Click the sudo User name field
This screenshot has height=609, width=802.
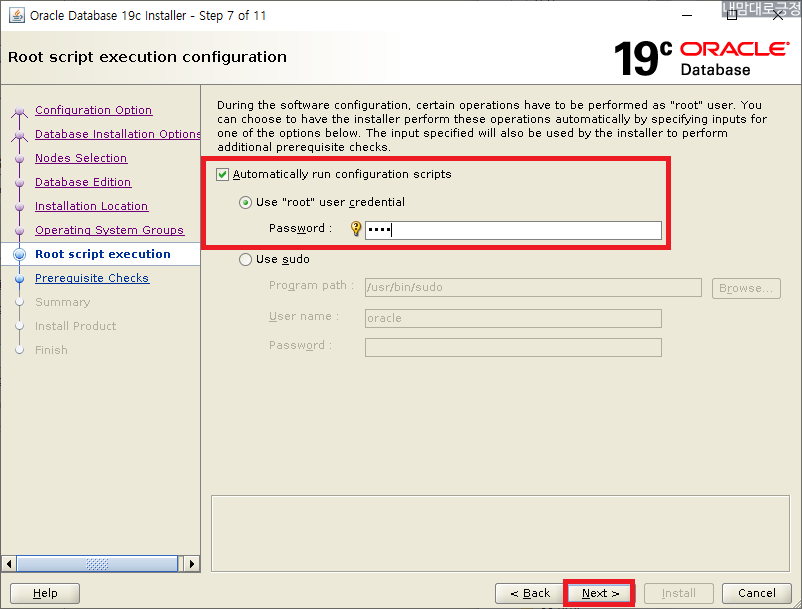coord(513,318)
